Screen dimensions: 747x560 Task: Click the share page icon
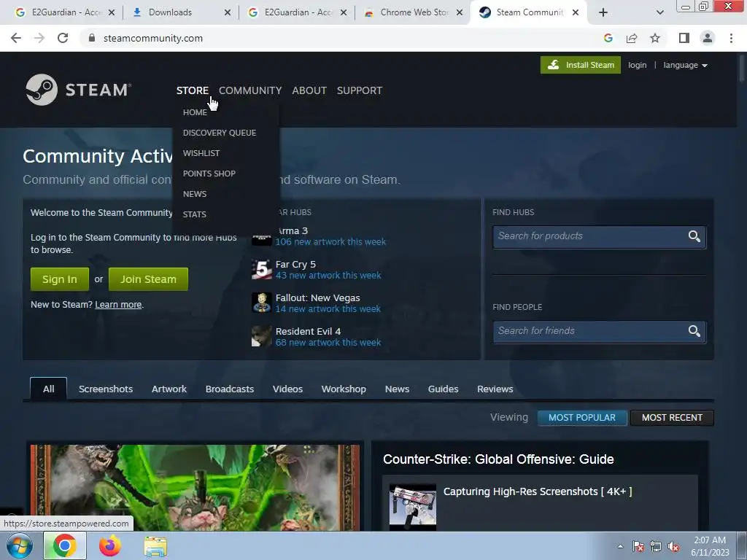tap(632, 38)
